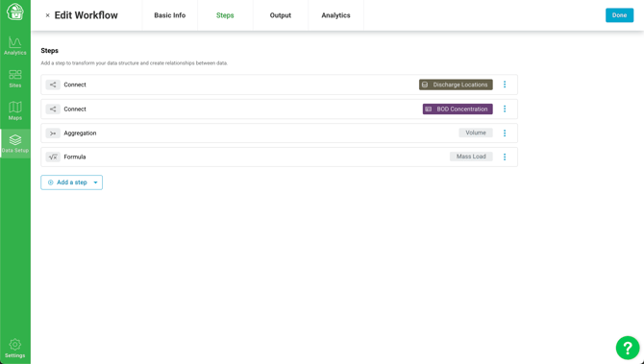Click the Edit Workflow title

point(87,15)
